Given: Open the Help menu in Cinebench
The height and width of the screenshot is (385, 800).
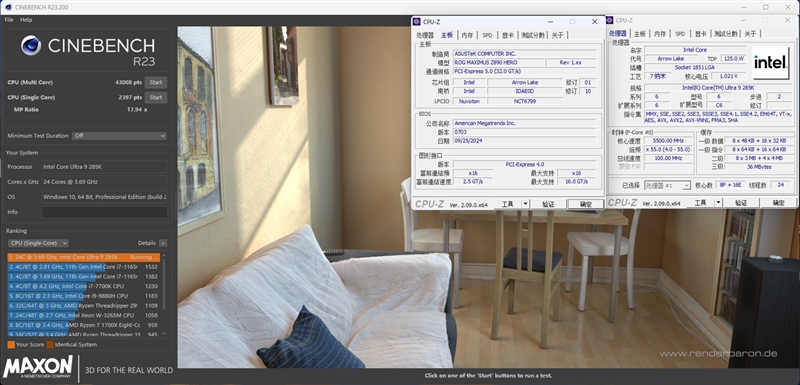Looking at the screenshot, I should point(26,19).
